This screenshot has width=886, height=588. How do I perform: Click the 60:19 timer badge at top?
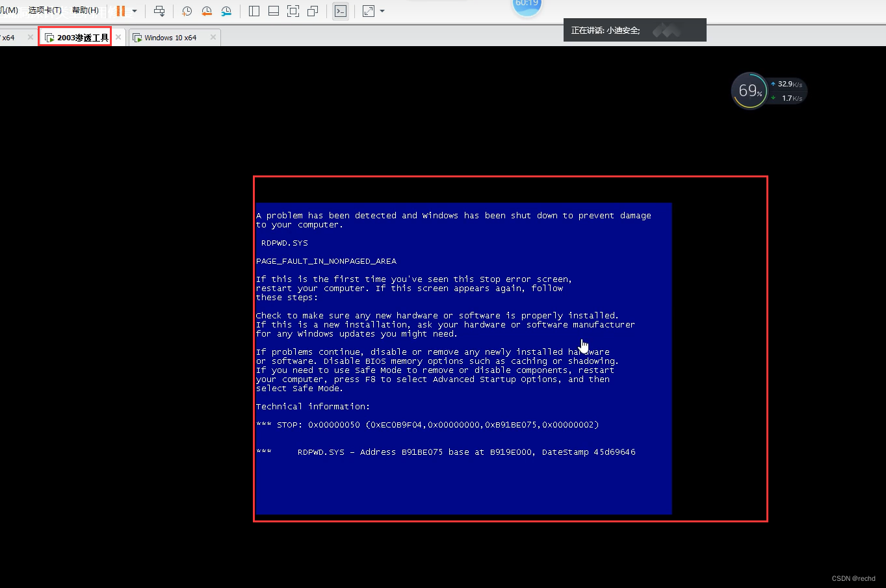pos(527,5)
